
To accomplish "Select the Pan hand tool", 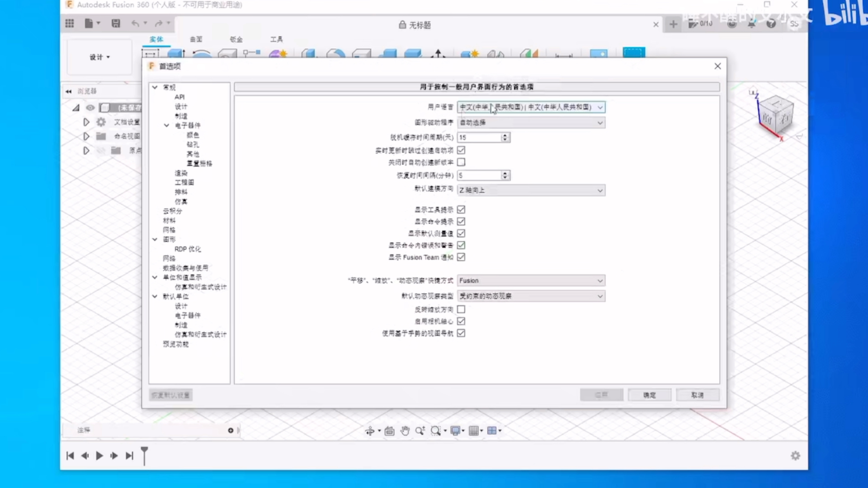I will point(405,431).
